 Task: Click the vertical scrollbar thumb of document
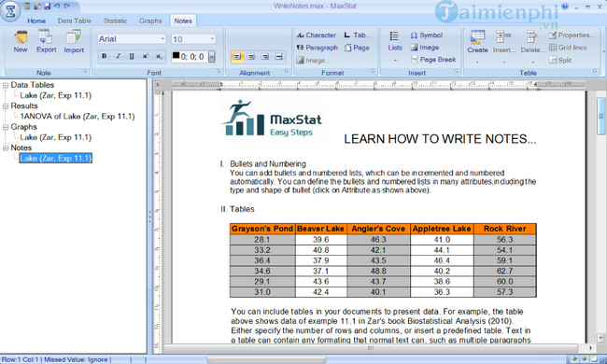pos(600,116)
